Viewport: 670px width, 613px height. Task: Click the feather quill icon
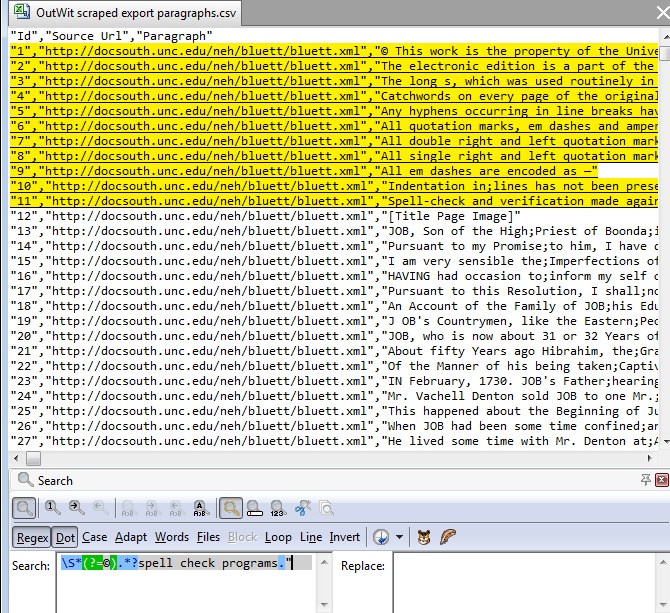click(x=447, y=537)
